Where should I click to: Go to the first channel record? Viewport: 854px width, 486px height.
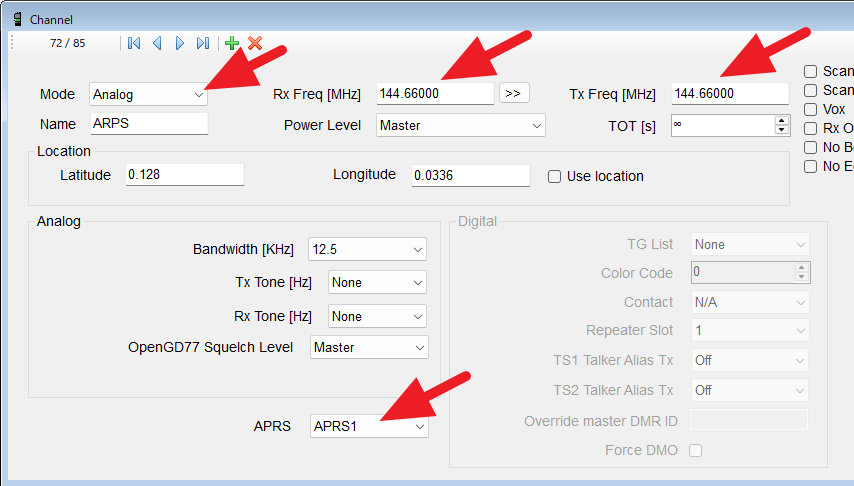pyautogui.click(x=133, y=43)
